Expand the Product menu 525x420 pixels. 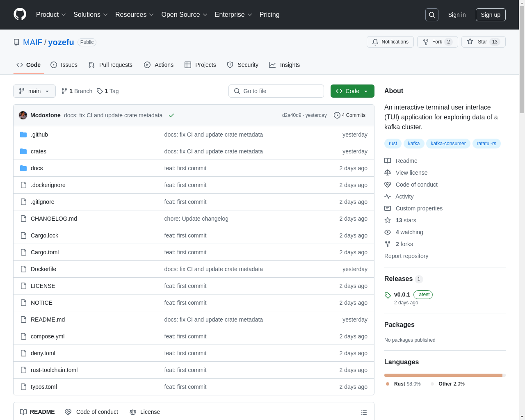[x=51, y=15]
